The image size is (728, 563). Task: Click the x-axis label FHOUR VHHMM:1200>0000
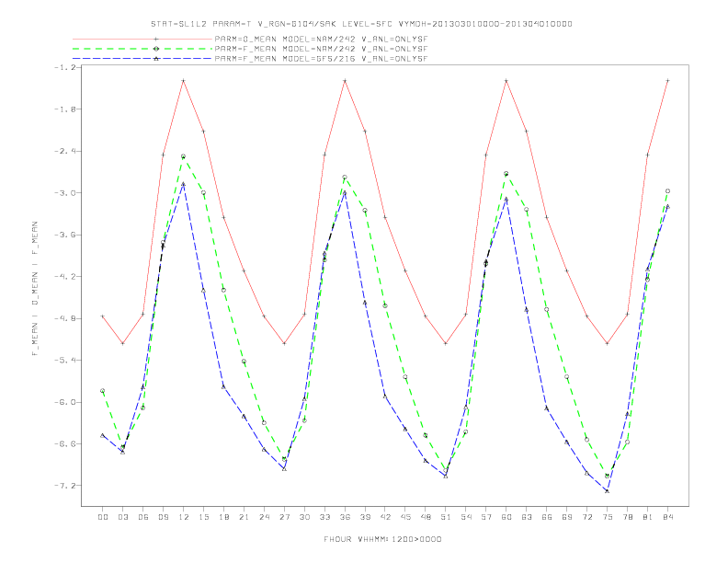tap(382, 539)
